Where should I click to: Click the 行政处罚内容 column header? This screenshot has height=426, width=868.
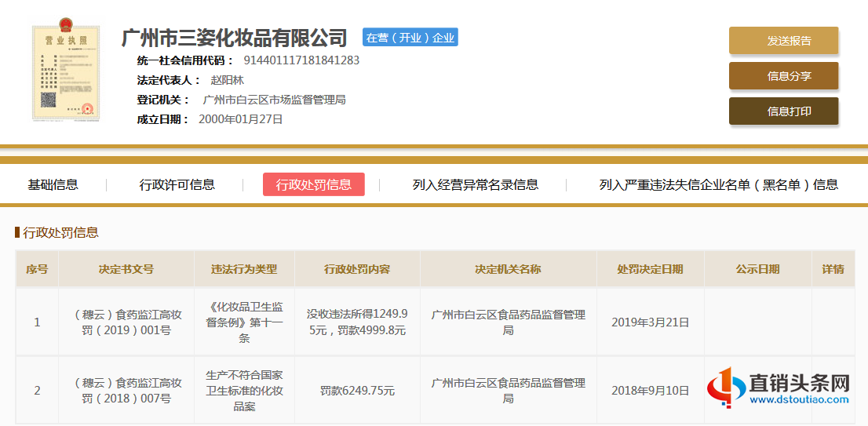click(x=357, y=269)
